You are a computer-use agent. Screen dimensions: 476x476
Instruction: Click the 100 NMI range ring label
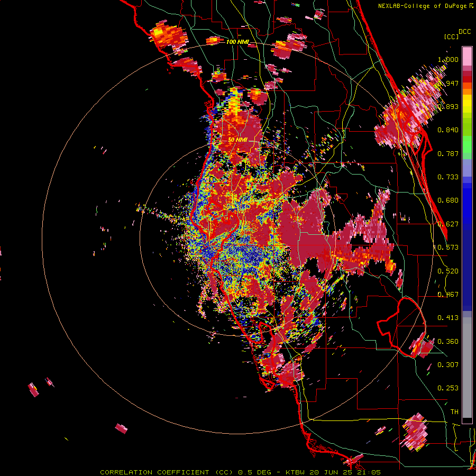click(x=237, y=42)
